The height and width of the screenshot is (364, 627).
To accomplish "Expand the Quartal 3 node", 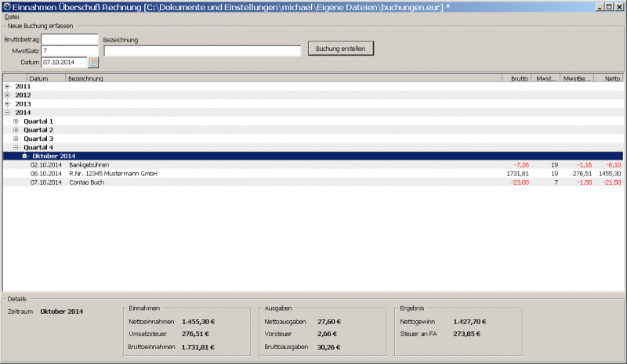I will (16, 139).
